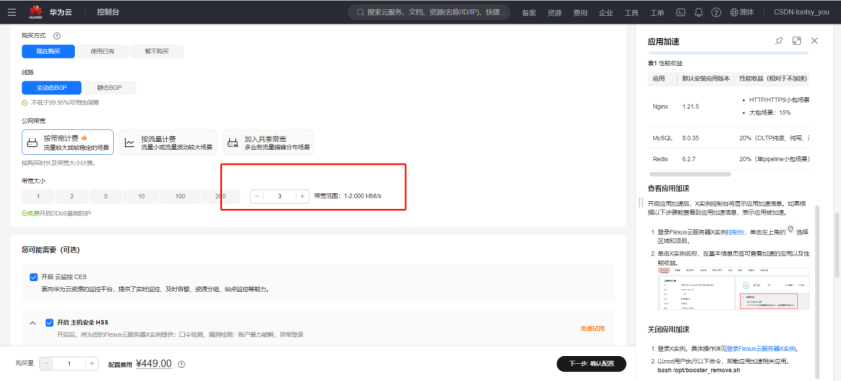Click the bandwidth value input showing 3
Image resolution: width=841 pixels, height=381 pixels.
279,196
